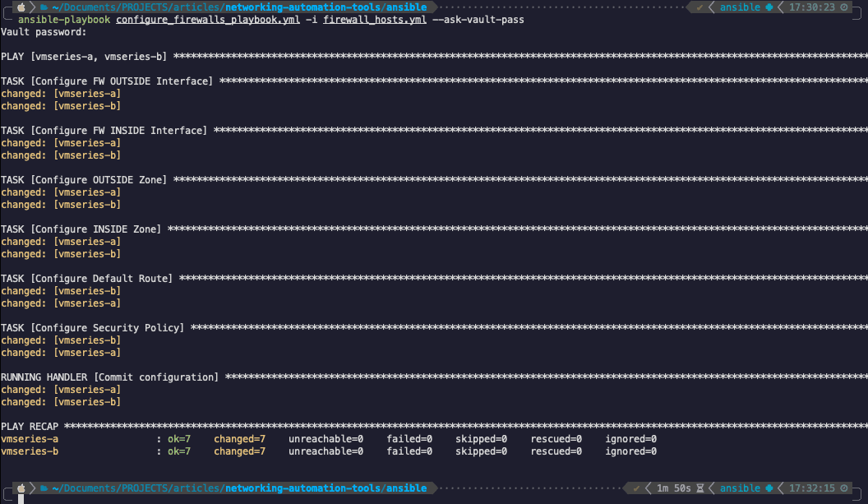This screenshot has height=504, width=868.
Task: Click the clock icon next to 17:32:15
Action: click(x=843, y=488)
